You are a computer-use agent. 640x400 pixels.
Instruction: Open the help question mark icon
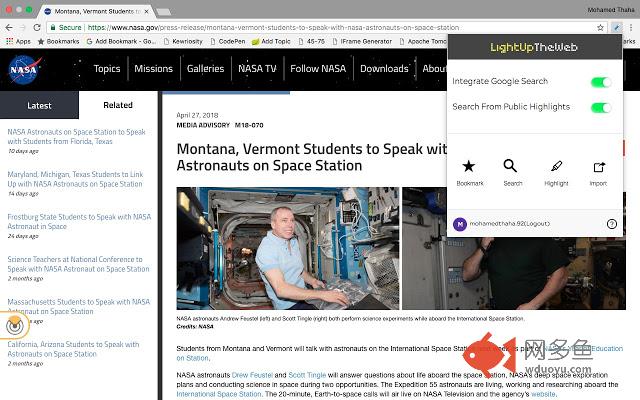[x=611, y=224]
